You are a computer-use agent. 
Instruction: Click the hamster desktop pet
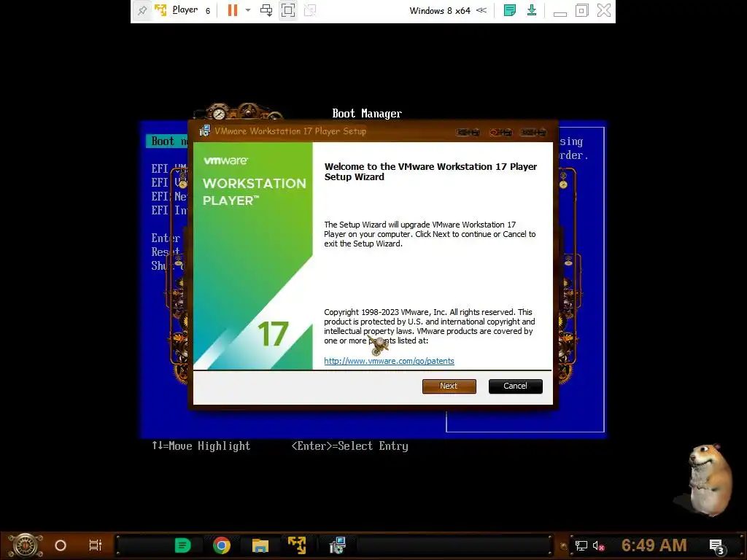[x=709, y=480]
